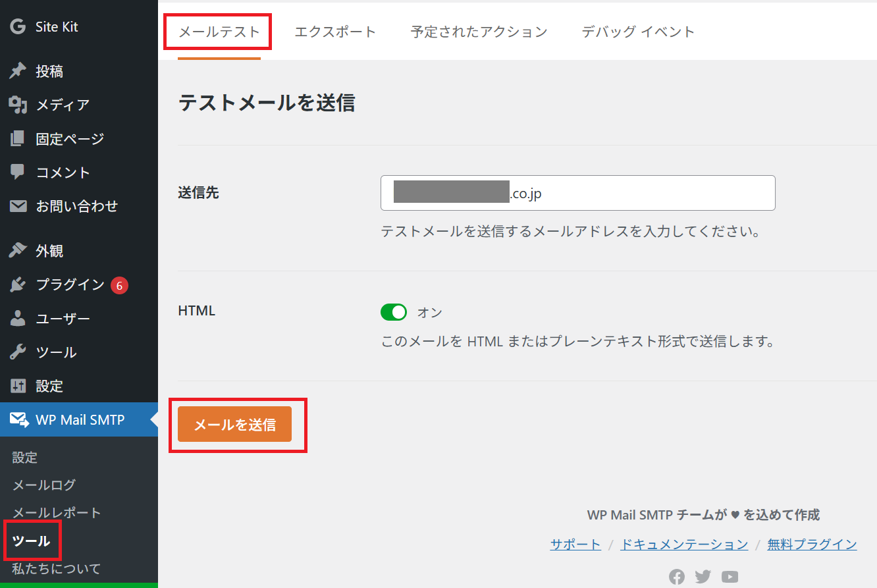The height and width of the screenshot is (588, 877).
Task: Click the comment bubble icon beside コメント
Action: tap(18, 173)
